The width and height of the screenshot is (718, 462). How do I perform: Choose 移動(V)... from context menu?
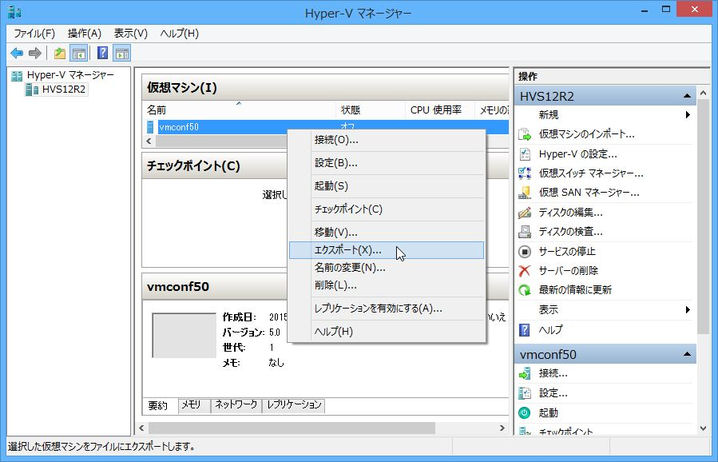click(386, 232)
